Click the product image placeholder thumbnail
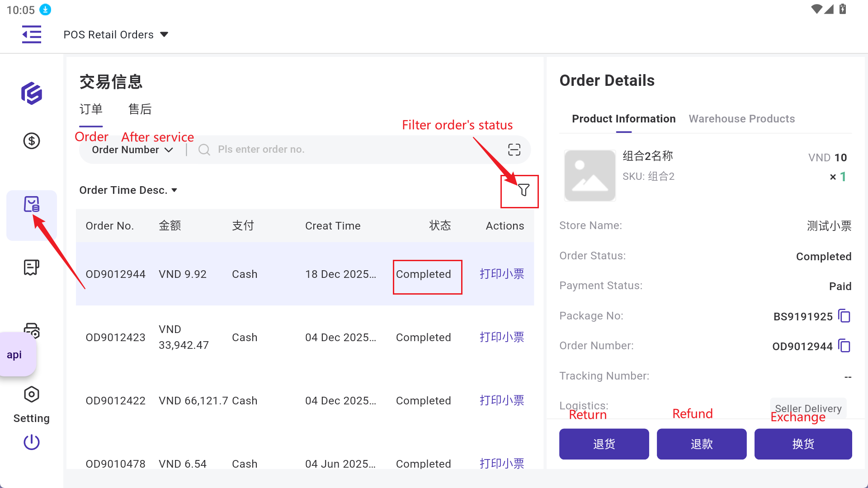Viewport: 868px width, 488px height. (x=590, y=176)
